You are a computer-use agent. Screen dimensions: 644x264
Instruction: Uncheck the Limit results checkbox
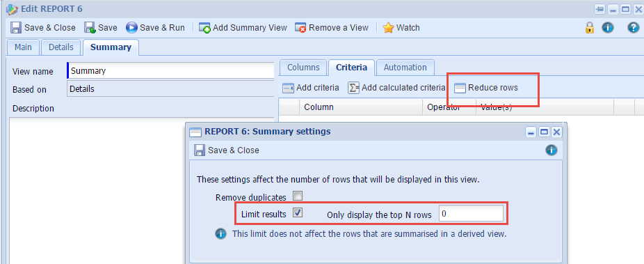click(298, 212)
